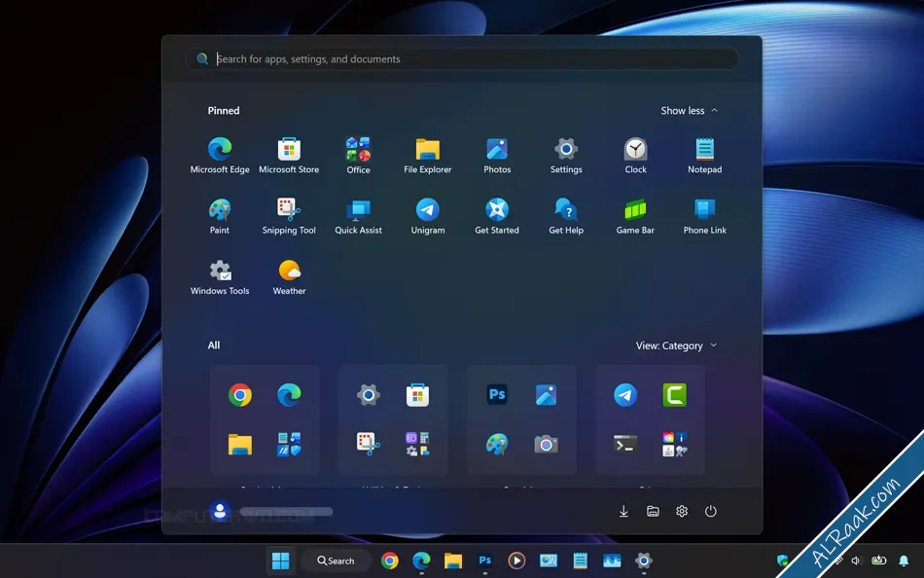Open Photoshop from the taskbar

485,560
